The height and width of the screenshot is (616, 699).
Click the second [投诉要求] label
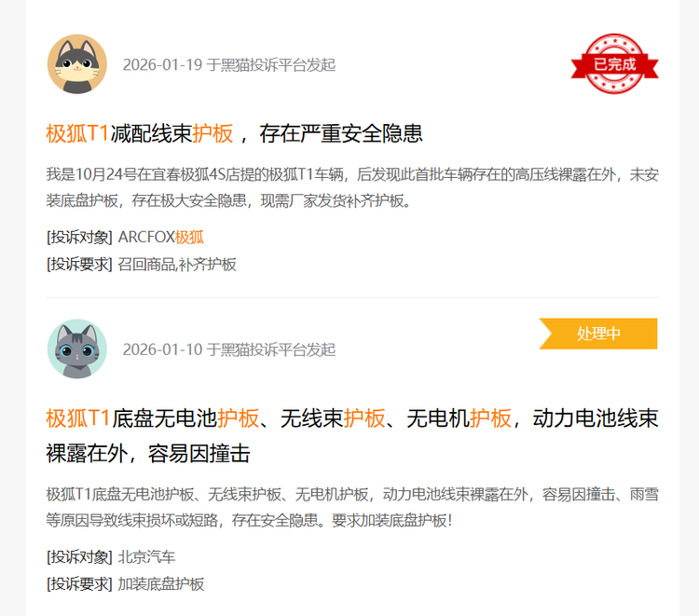click(x=79, y=584)
